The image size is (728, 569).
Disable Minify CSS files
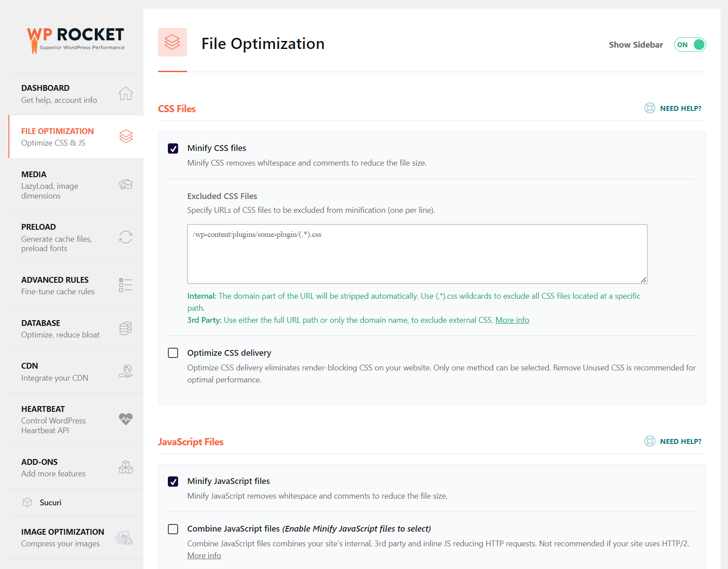[173, 148]
